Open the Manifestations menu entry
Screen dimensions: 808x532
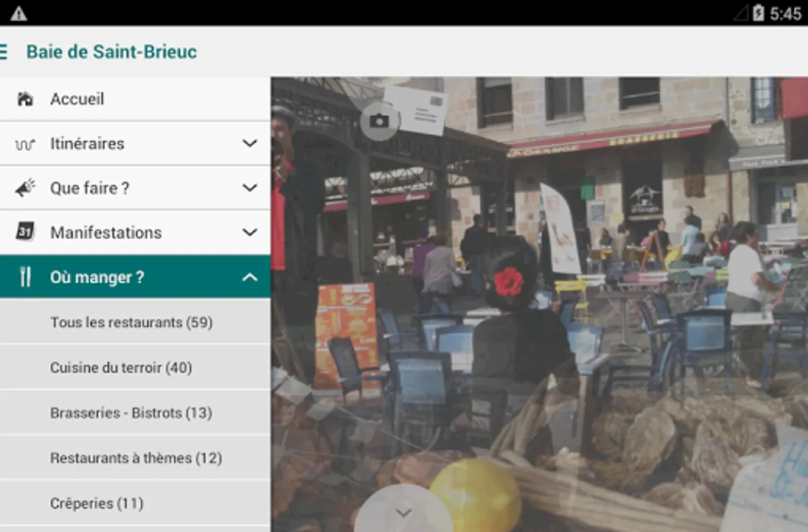pos(135,232)
